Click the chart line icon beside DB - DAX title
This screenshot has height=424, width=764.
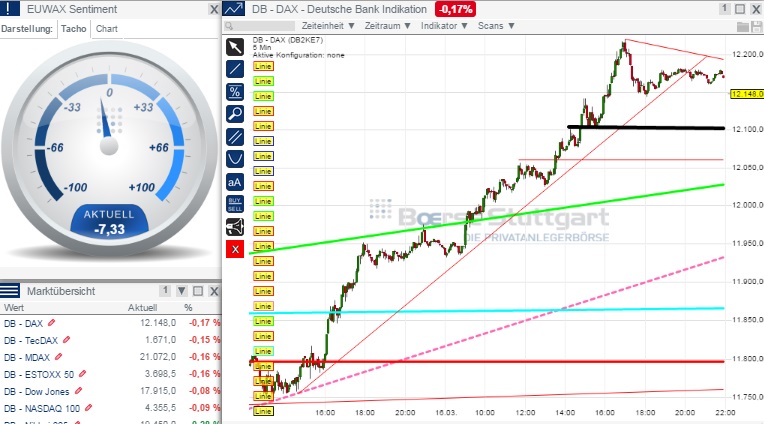tap(234, 9)
